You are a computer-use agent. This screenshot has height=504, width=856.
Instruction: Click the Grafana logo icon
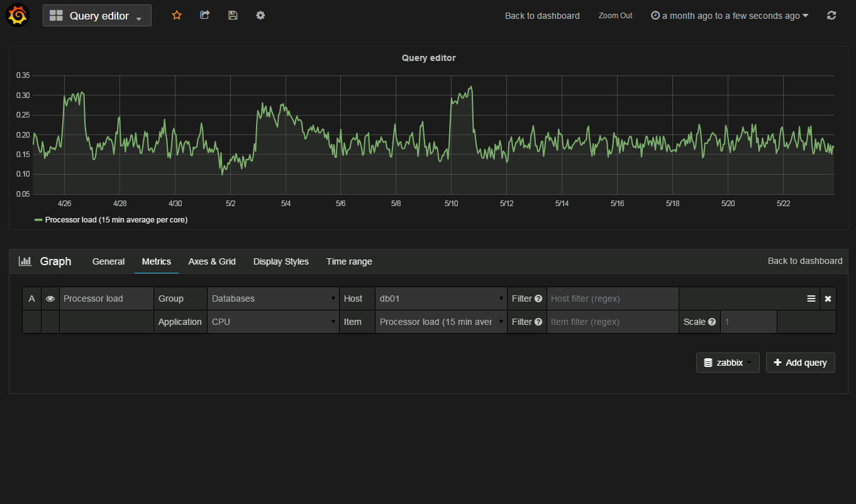[x=18, y=15]
